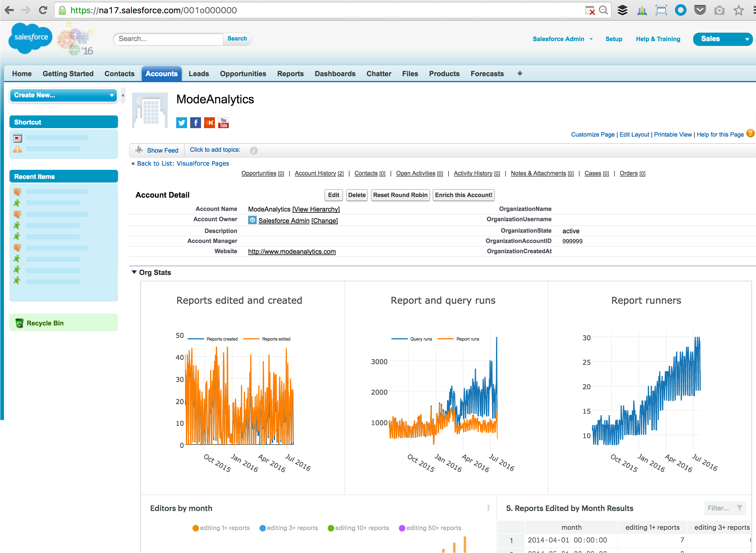Open the Buffer stacked layers extension
Image resolution: width=756 pixels, height=553 pixels.
click(622, 10)
